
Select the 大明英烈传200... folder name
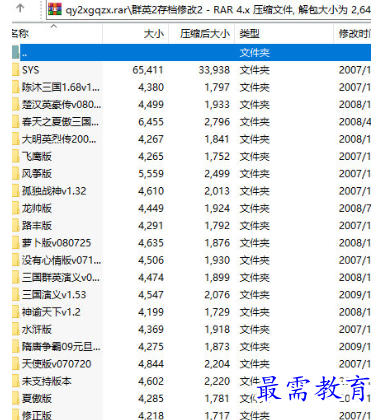pyautogui.click(x=59, y=139)
